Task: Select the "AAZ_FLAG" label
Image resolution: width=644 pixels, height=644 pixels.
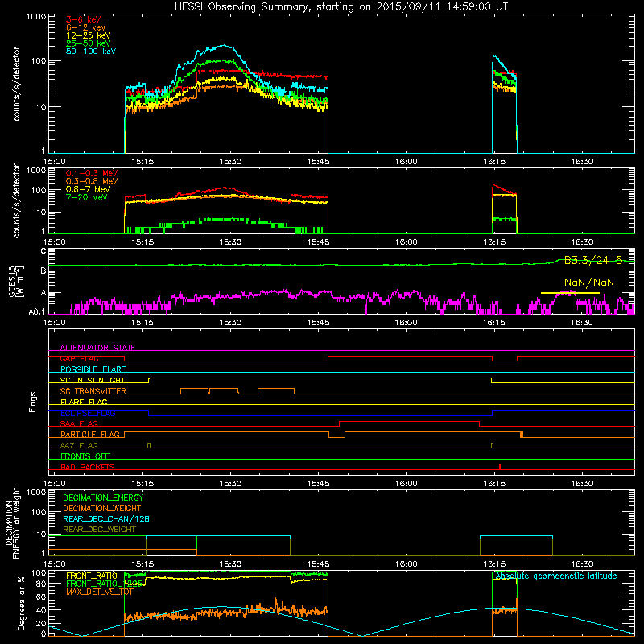Action: click(79, 446)
